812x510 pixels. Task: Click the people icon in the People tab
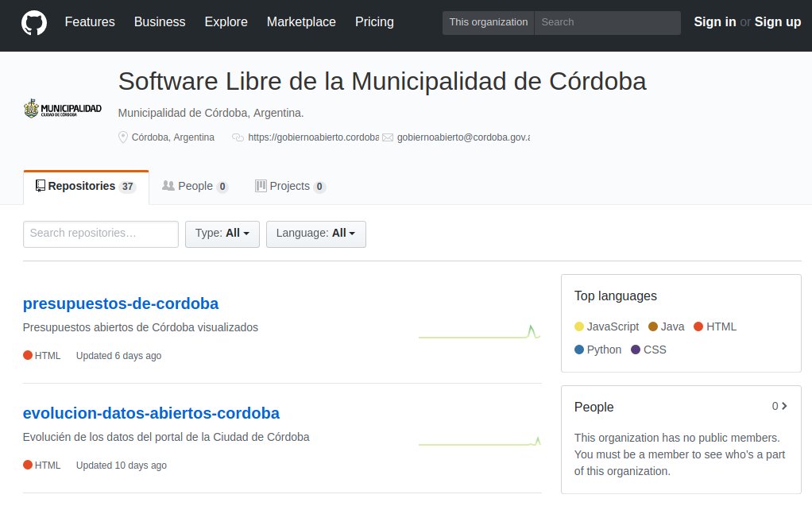[x=168, y=185]
